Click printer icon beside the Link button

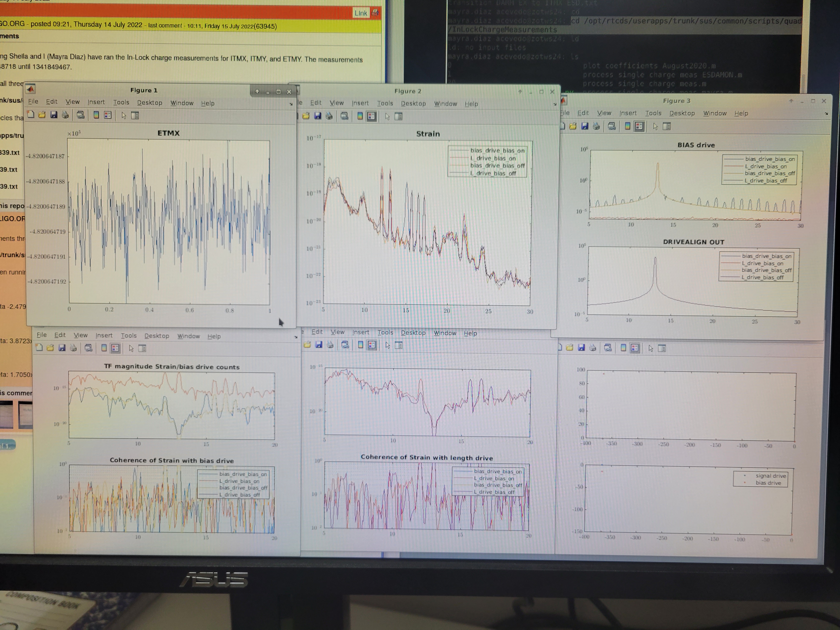[x=375, y=12]
